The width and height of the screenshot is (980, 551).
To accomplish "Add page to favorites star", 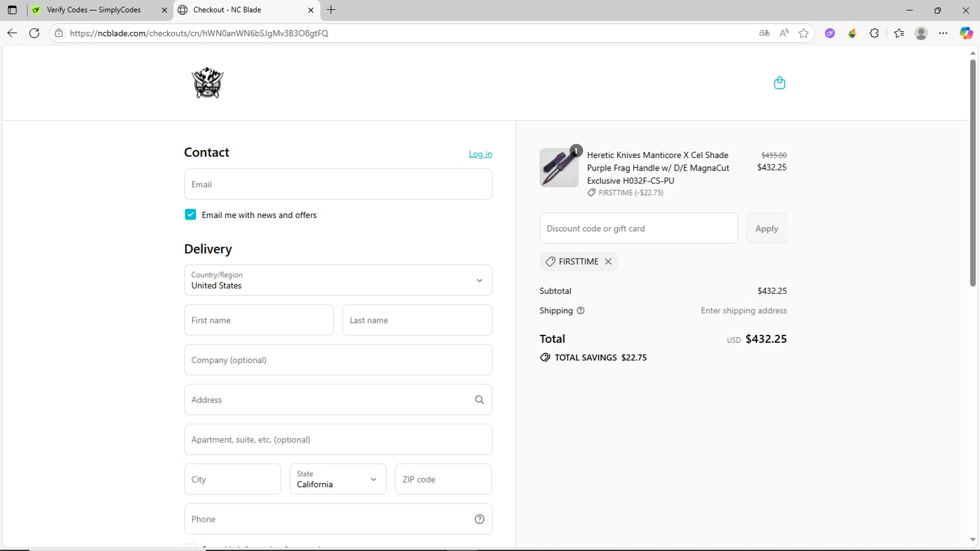I will [804, 33].
